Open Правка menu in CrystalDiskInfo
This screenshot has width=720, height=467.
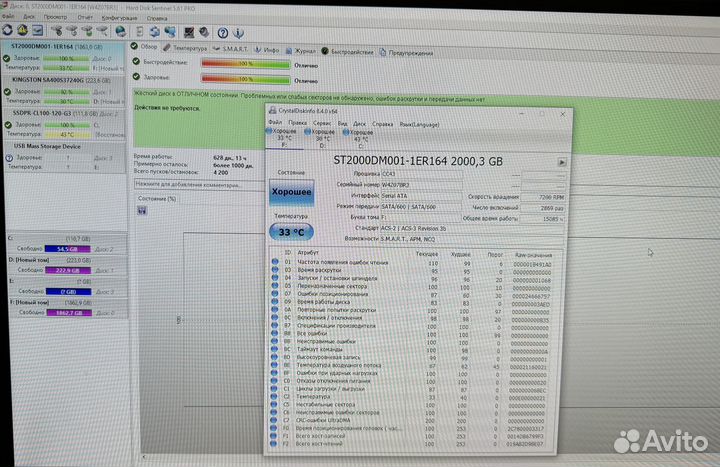[x=297, y=123]
